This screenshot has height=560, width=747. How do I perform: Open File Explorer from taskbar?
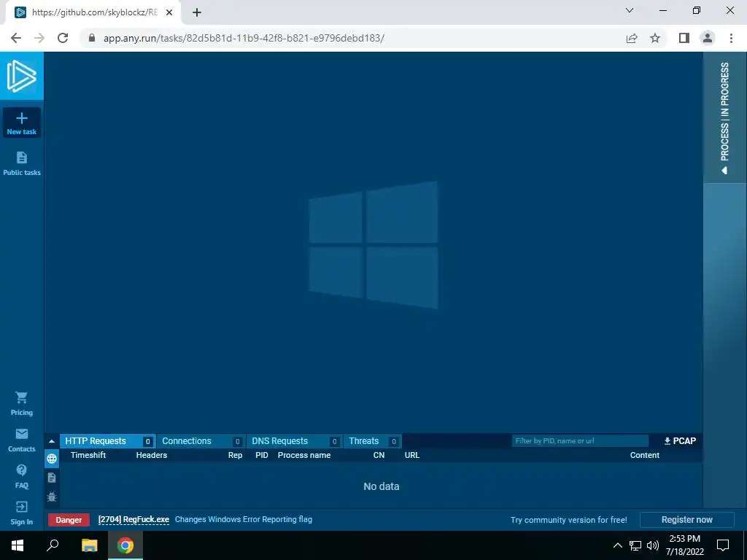tap(90, 545)
